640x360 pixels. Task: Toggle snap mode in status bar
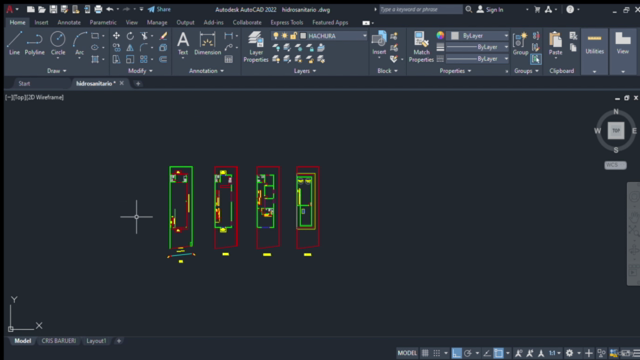tap(437, 353)
